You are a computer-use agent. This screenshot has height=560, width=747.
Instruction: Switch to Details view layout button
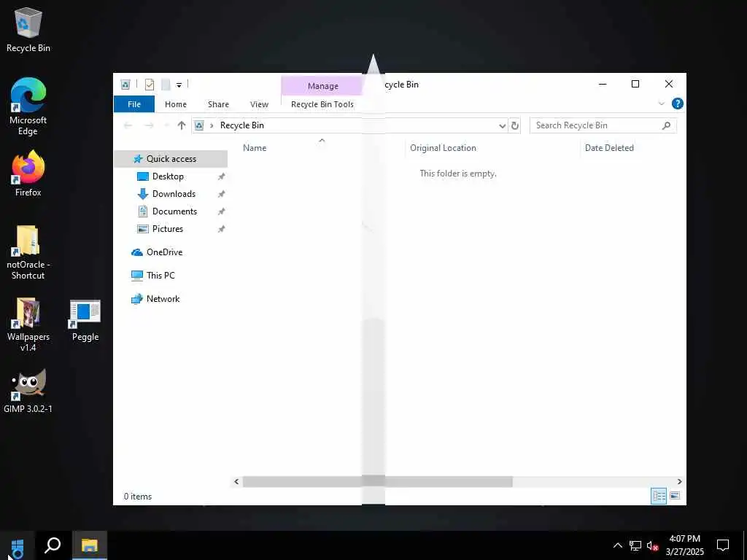pos(659,496)
